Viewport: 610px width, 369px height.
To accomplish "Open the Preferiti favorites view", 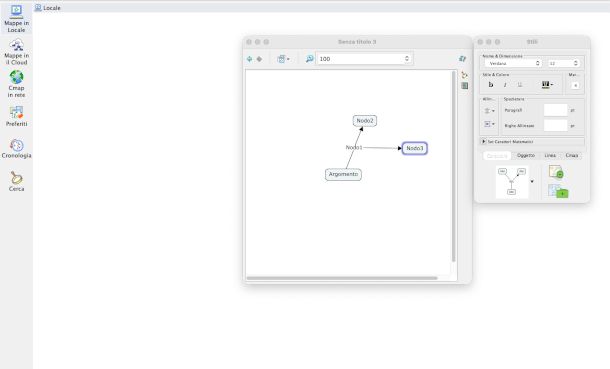I will point(16,116).
